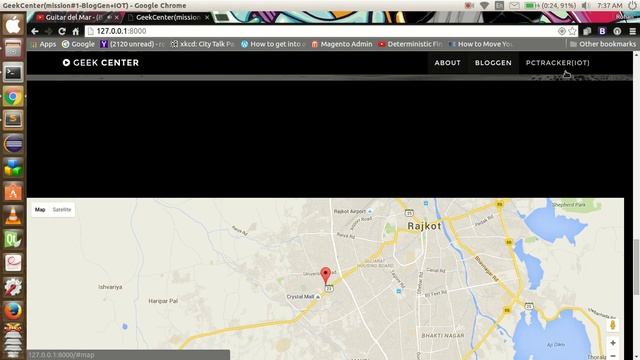Click the red map marker pin
This screenshot has height=360, width=640.
click(325, 275)
